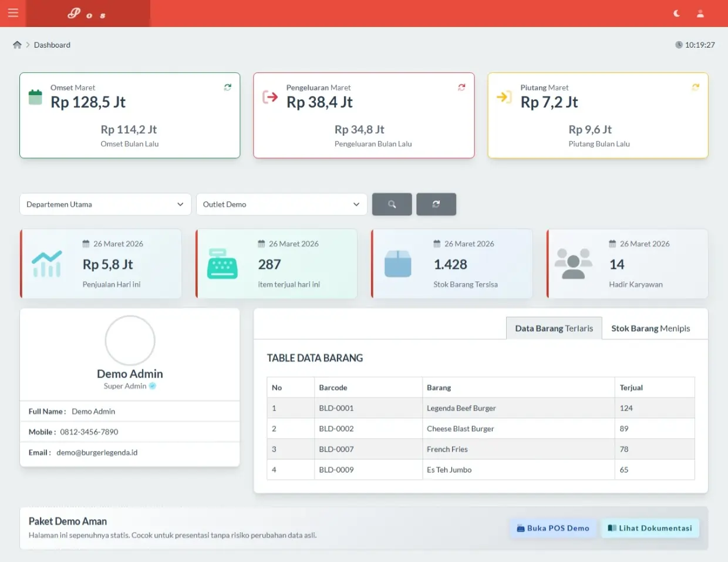This screenshot has height=562, width=728.
Task: Open the Penjualan Hari ini card
Action: (101, 264)
